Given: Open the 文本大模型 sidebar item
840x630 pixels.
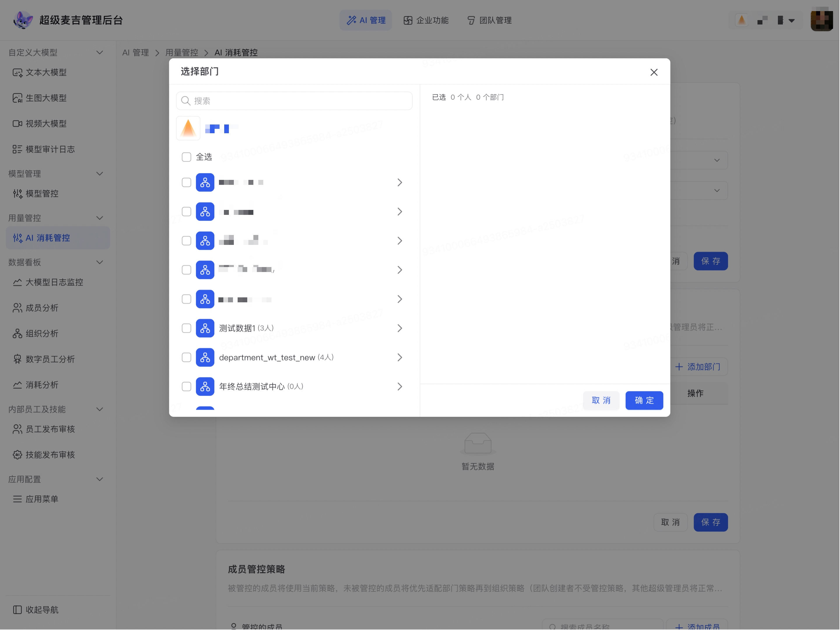Looking at the screenshot, I should [x=58, y=72].
